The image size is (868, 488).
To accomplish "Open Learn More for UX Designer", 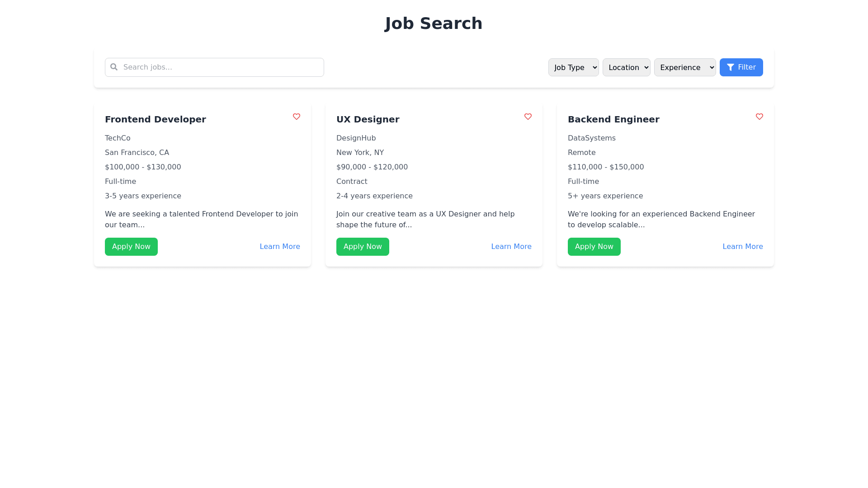I will (511, 247).
